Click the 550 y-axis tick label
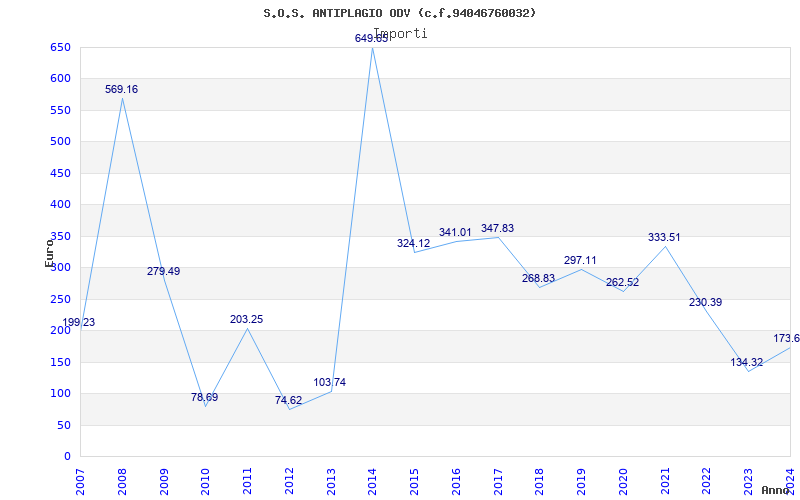800x500 pixels. tap(60, 110)
